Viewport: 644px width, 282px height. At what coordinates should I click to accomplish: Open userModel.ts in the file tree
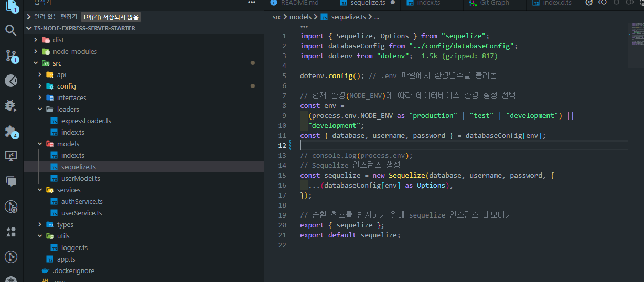coord(81,178)
